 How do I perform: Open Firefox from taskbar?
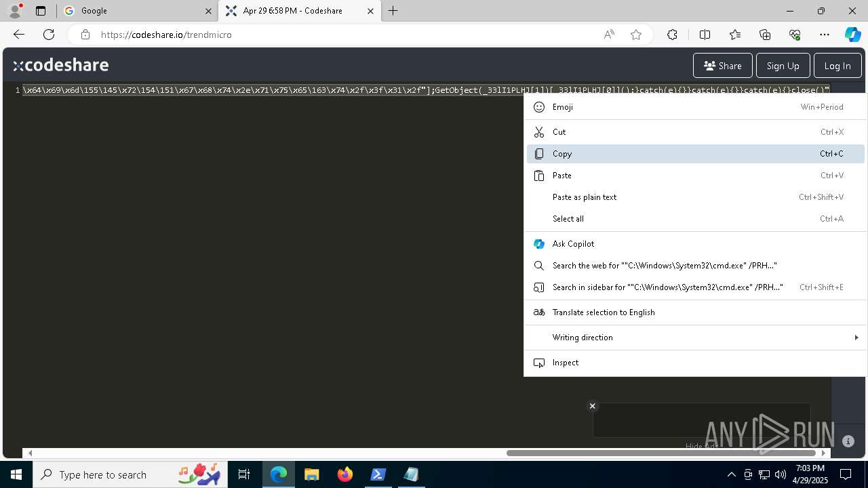point(345,474)
